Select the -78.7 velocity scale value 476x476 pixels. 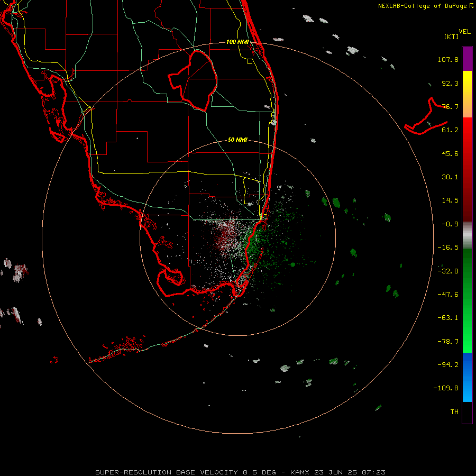coord(448,342)
